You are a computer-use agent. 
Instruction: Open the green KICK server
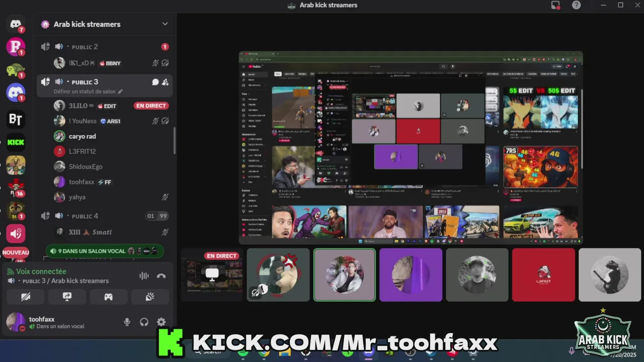pos(16,142)
